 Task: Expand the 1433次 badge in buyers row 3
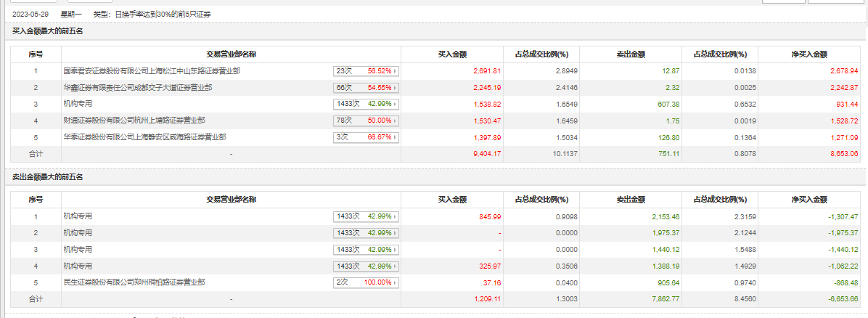367,105
